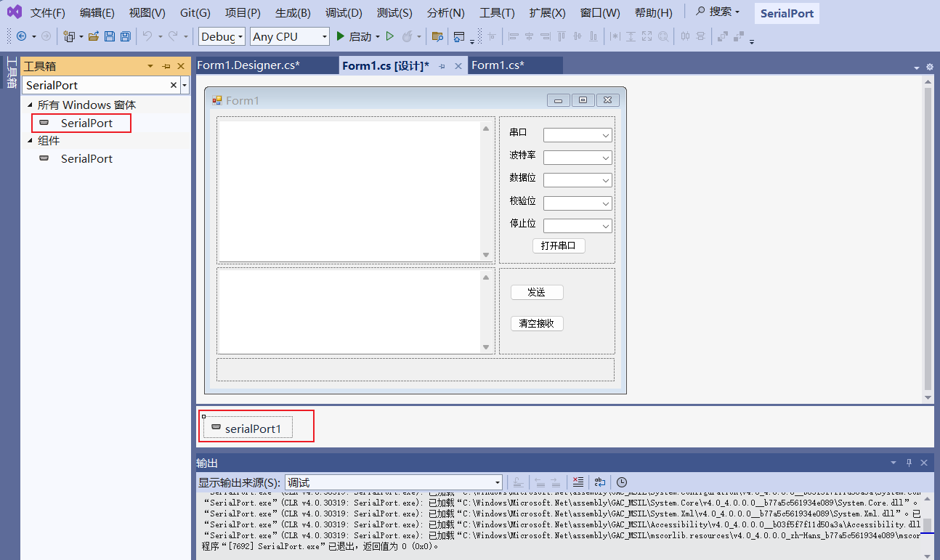Viewport: 940px width, 560px height.
Task: Open the 调试(D) menu
Action: [344, 12]
